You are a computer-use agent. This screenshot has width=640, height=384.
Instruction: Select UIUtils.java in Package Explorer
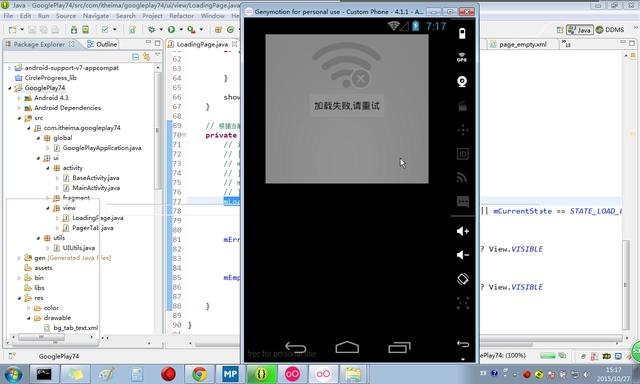(74, 248)
